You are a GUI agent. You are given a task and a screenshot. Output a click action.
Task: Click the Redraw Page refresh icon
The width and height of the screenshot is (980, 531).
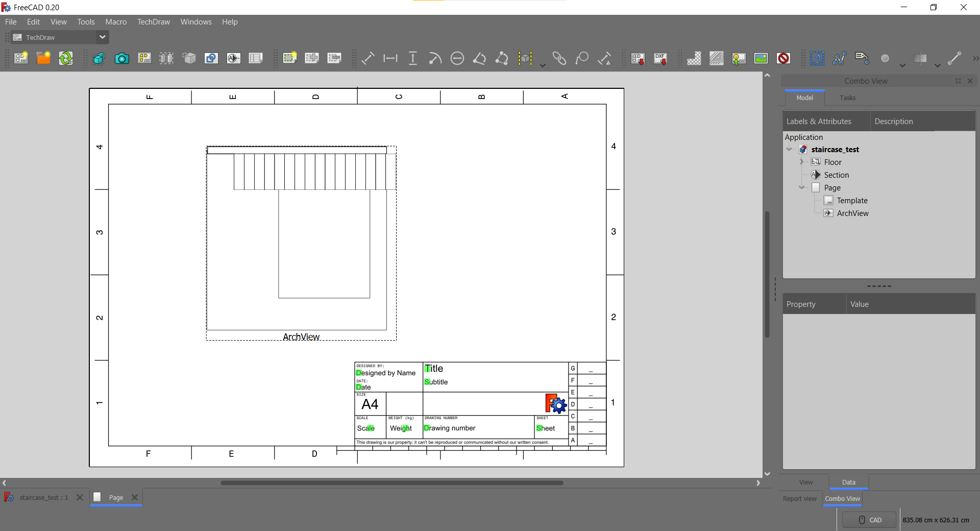tap(66, 58)
